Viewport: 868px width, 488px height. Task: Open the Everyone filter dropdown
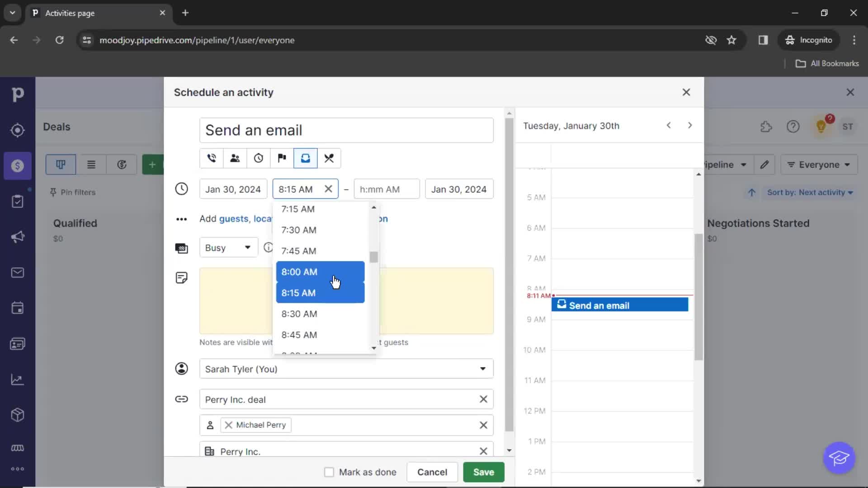(x=819, y=165)
